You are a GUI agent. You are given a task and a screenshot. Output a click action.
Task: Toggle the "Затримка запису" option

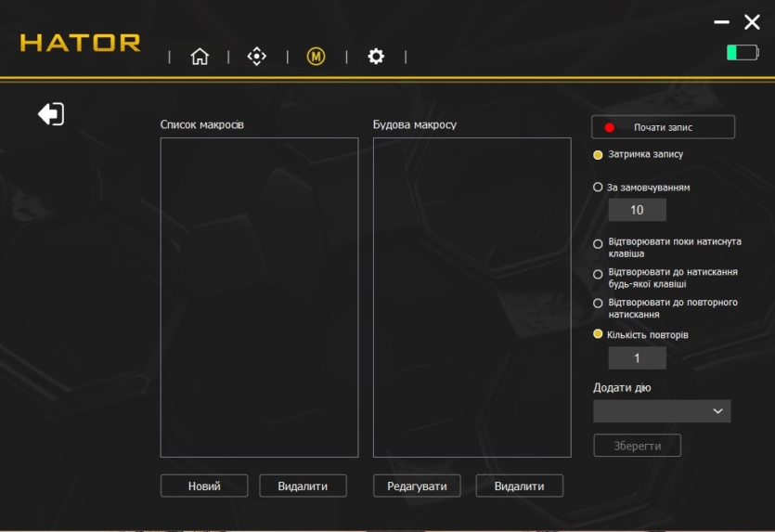(598, 155)
